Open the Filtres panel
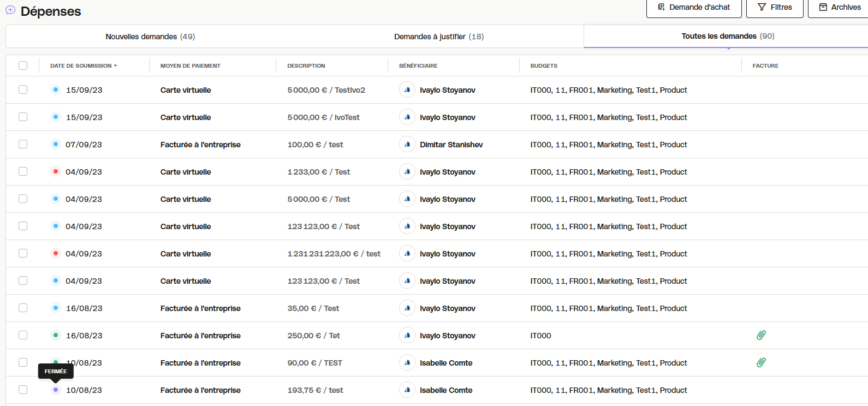This screenshot has height=406, width=868. [775, 8]
